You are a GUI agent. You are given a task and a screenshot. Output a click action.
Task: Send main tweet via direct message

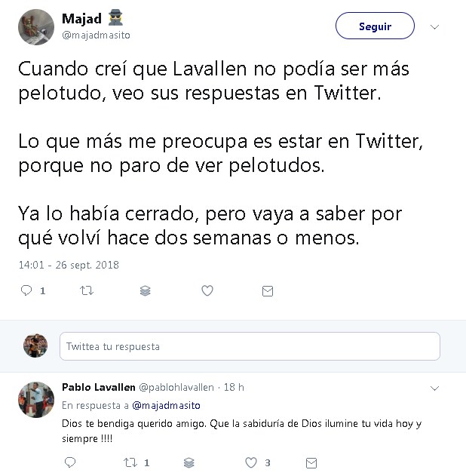(267, 290)
